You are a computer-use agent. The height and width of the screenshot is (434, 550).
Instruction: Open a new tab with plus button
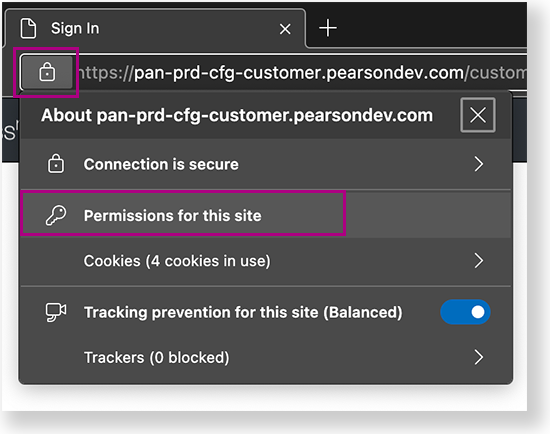tap(328, 28)
